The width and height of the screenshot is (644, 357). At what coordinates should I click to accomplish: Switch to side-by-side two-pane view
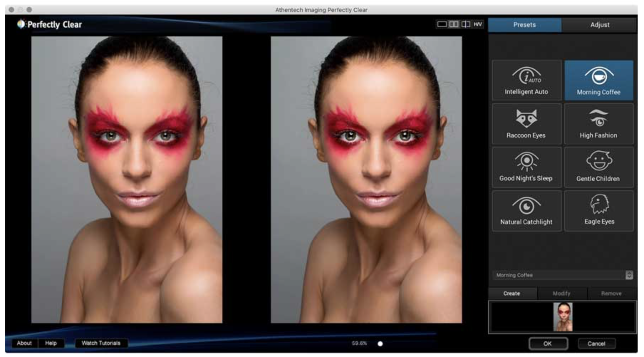(x=454, y=24)
